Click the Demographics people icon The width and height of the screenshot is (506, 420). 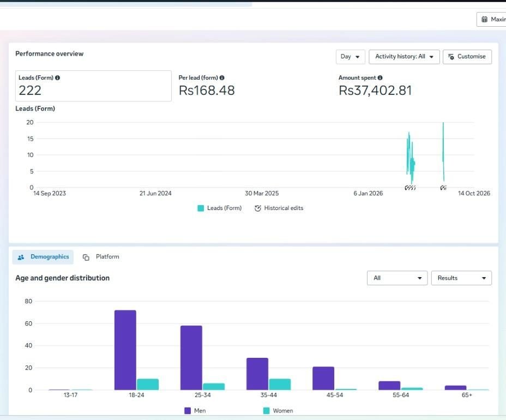point(21,257)
